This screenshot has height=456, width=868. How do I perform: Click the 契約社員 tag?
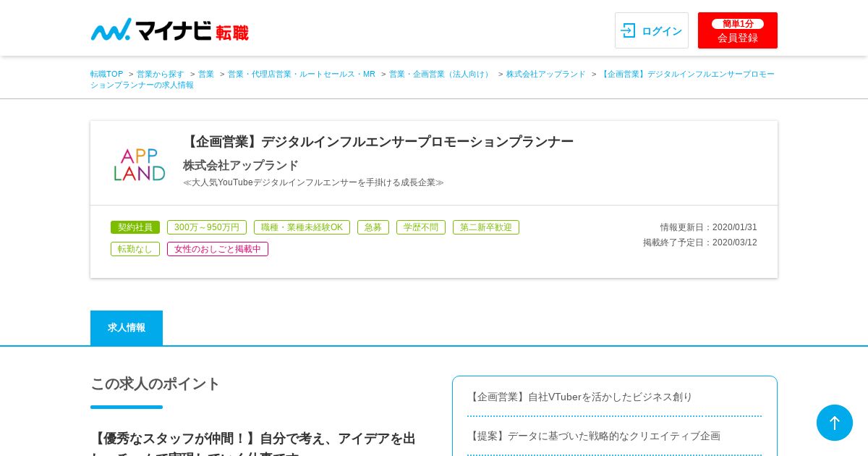pyautogui.click(x=135, y=227)
